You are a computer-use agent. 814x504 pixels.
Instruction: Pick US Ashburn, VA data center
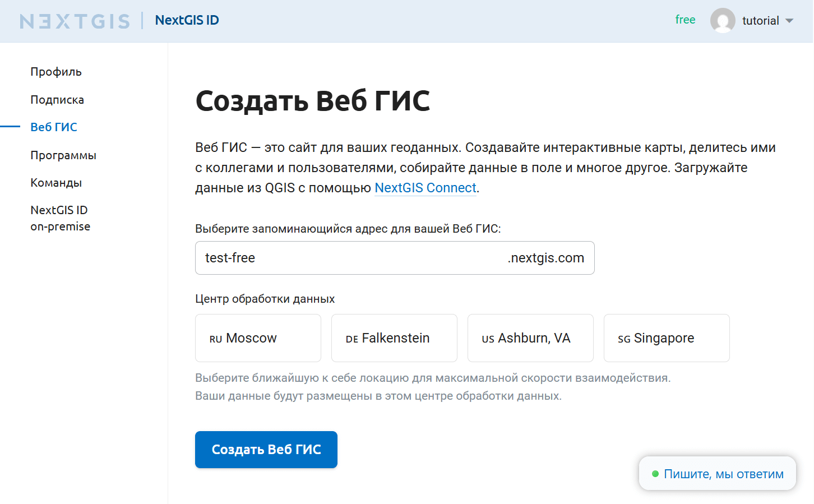coord(530,338)
